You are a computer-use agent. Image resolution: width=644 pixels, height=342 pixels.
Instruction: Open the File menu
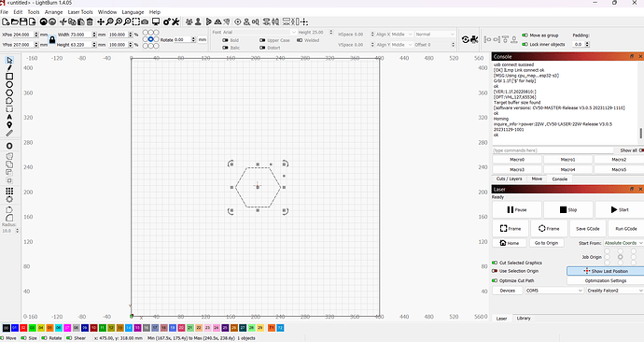click(x=4, y=12)
